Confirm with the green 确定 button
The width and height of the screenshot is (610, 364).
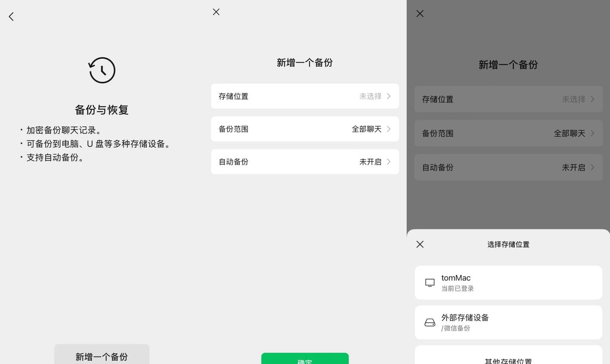point(305,360)
